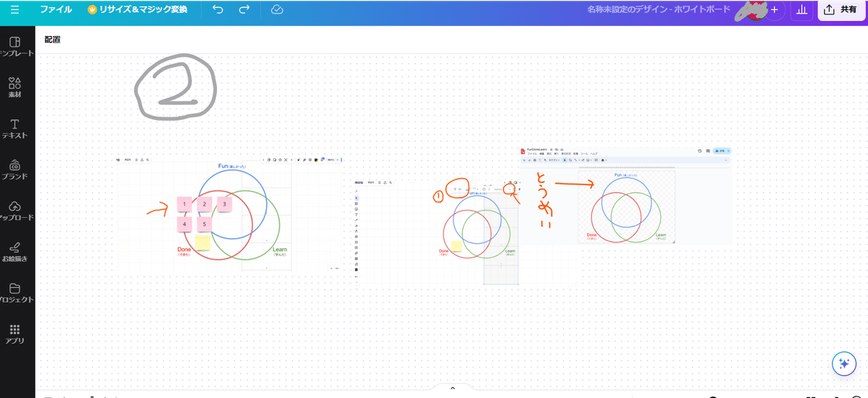Open the 素材 elements panel
This screenshot has width=868, height=398.
click(14, 88)
